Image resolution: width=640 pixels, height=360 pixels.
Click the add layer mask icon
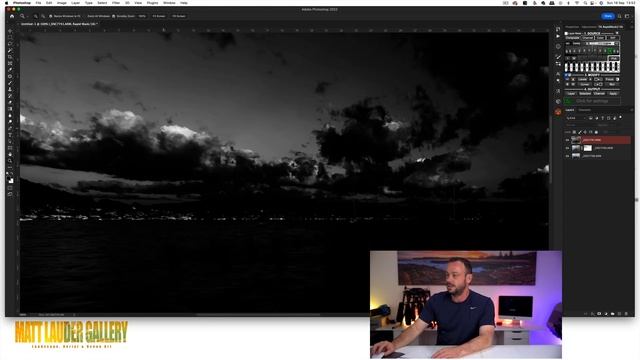pyautogui.click(x=599, y=314)
